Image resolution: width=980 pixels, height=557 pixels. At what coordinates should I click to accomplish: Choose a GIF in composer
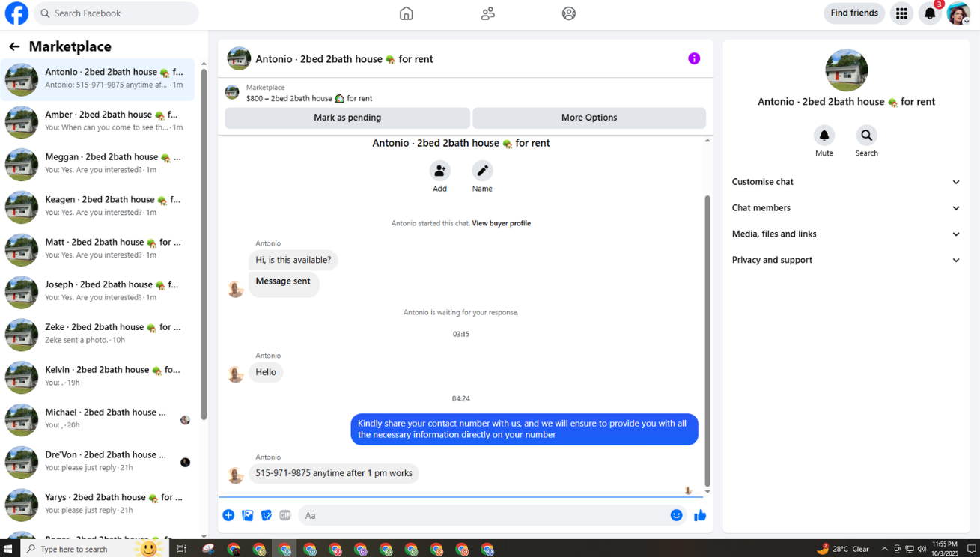(x=285, y=515)
